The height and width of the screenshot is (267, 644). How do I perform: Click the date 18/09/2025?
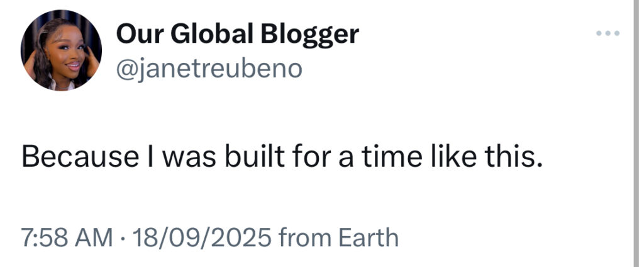[199, 239]
